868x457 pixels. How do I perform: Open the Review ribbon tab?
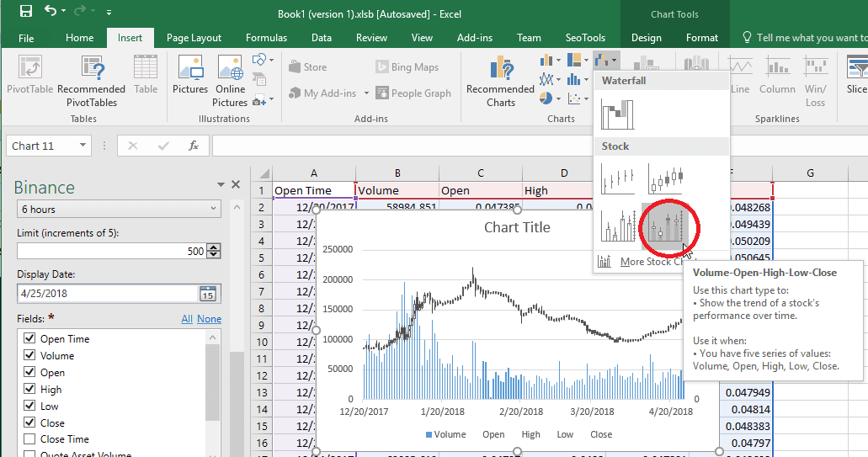[x=371, y=38]
